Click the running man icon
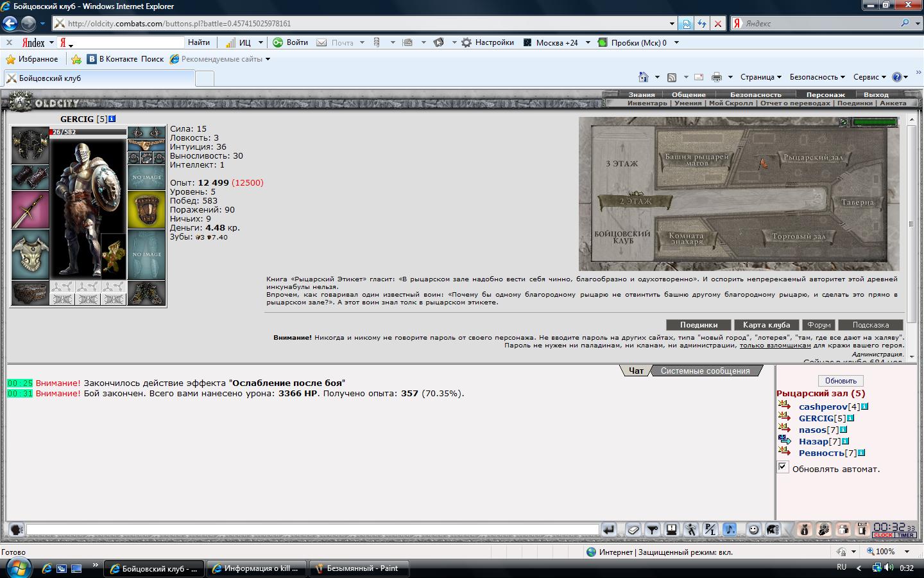This screenshot has height=578, width=924. [691, 530]
